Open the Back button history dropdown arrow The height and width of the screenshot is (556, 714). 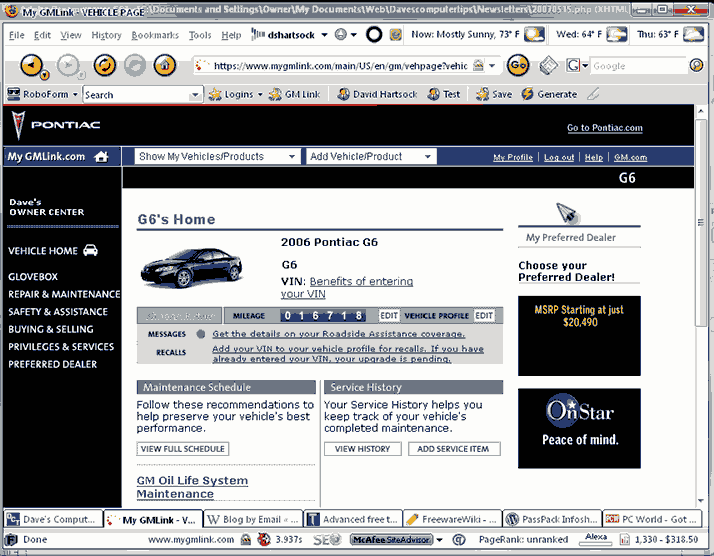click(44, 75)
